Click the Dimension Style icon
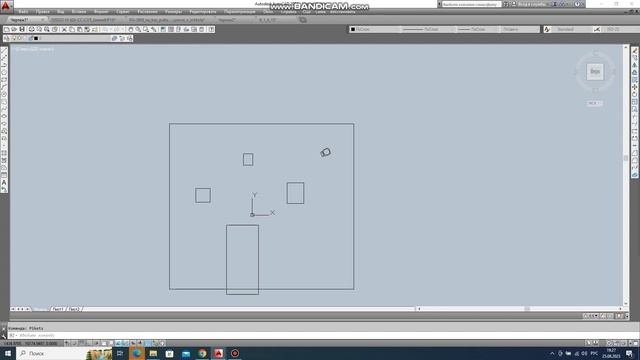Screen dimensions: 640x360 [597, 29]
